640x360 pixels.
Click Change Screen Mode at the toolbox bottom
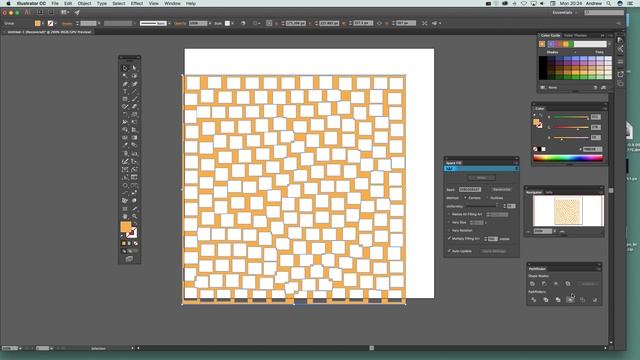(x=129, y=259)
